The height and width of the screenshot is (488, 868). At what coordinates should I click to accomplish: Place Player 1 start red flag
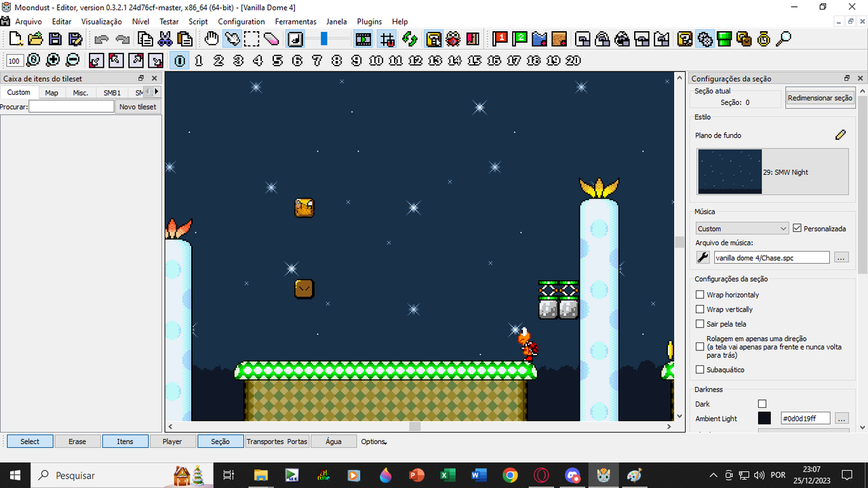[x=500, y=39]
